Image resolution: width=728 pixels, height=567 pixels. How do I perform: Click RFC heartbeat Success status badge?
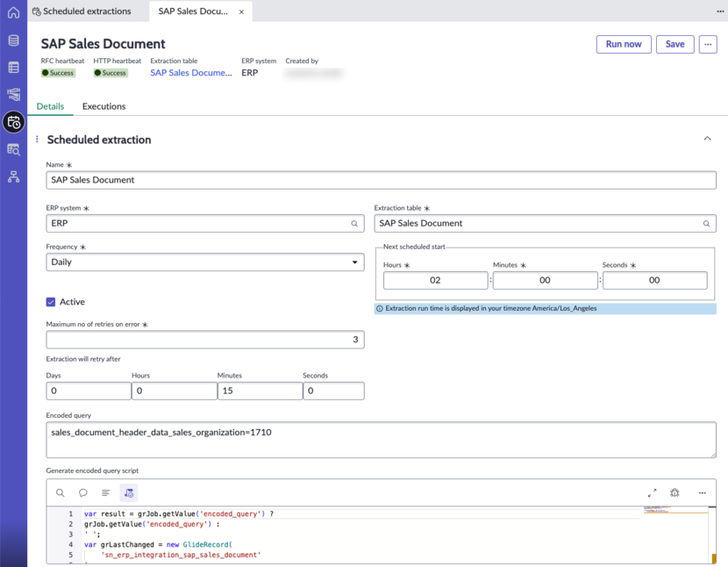point(58,73)
